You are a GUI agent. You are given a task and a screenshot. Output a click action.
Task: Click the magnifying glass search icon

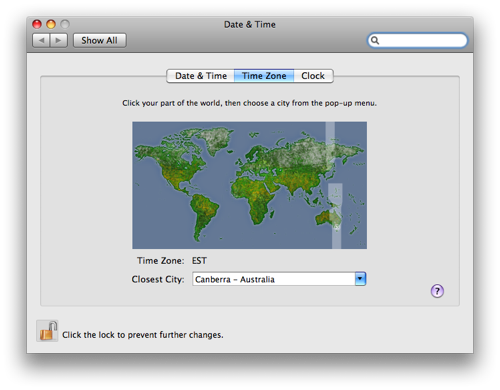tap(375, 40)
